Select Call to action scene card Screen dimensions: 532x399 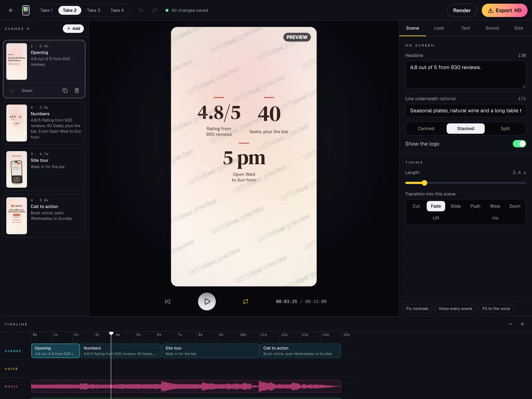pos(44,216)
